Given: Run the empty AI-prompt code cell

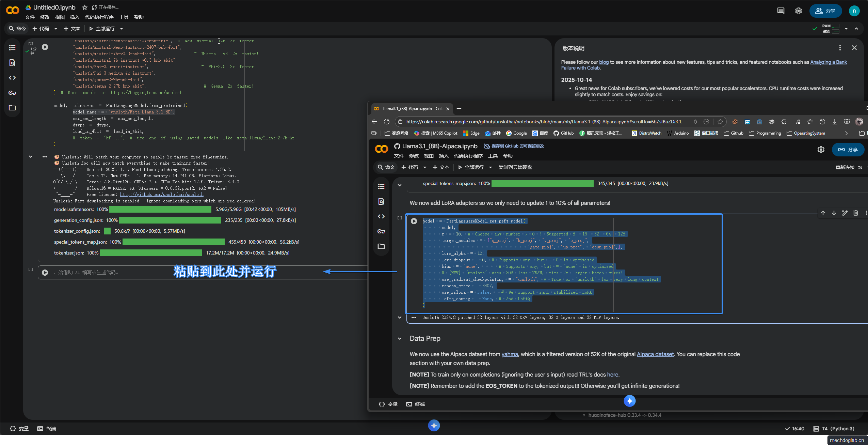Looking at the screenshot, I should tap(45, 272).
